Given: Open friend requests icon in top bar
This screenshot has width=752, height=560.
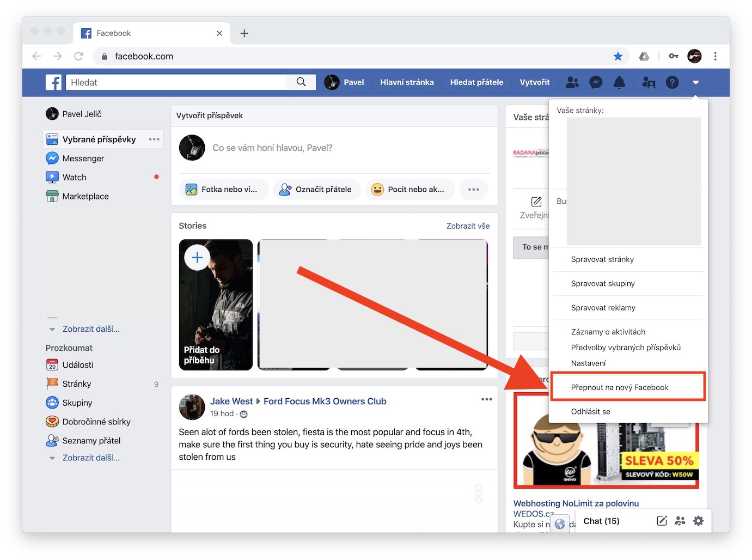Looking at the screenshot, I should (572, 82).
